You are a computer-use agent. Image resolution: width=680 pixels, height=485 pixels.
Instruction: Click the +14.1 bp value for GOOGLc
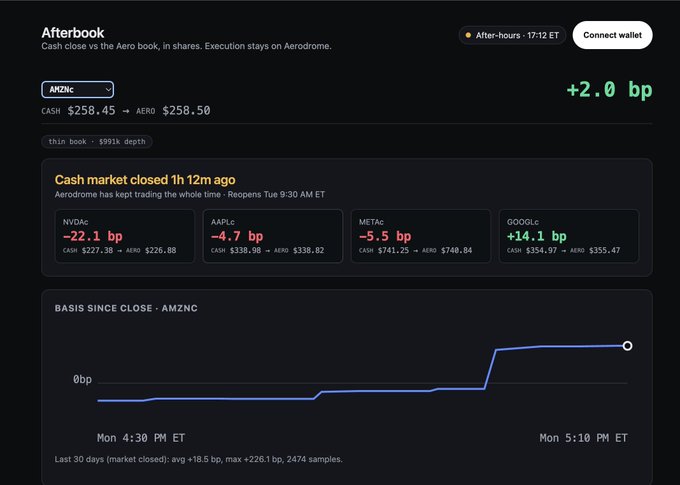(537, 236)
